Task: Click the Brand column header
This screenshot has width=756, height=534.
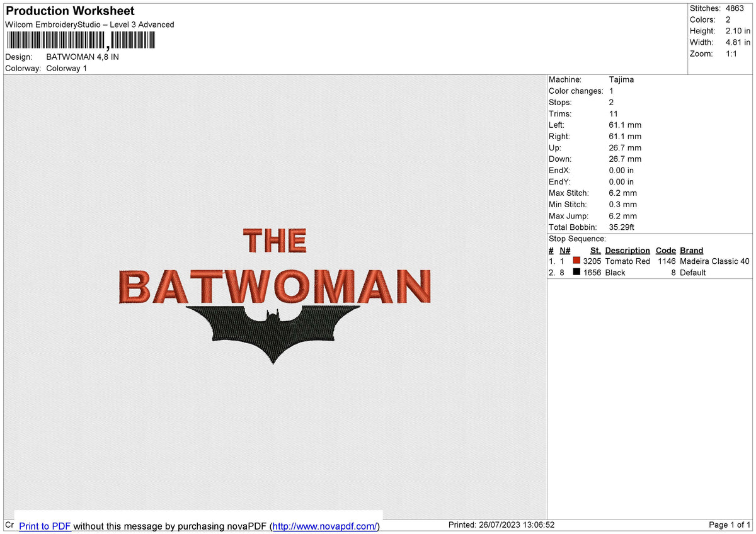Action: click(x=691, y=250)
